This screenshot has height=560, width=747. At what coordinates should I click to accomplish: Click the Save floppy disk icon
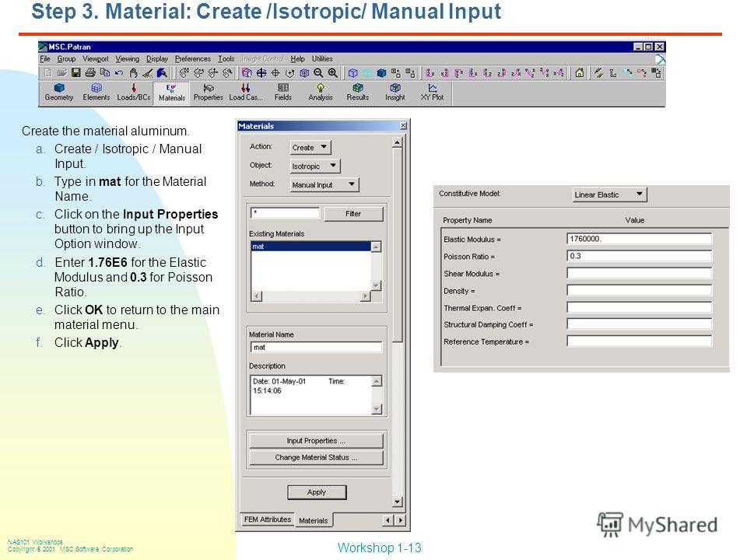point(75,73)
